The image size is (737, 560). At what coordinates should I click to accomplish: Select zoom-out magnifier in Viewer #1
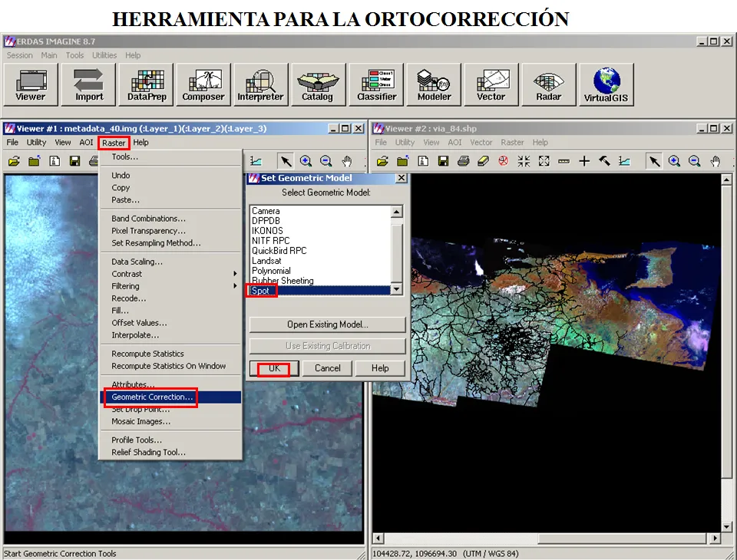coord(326,161)
